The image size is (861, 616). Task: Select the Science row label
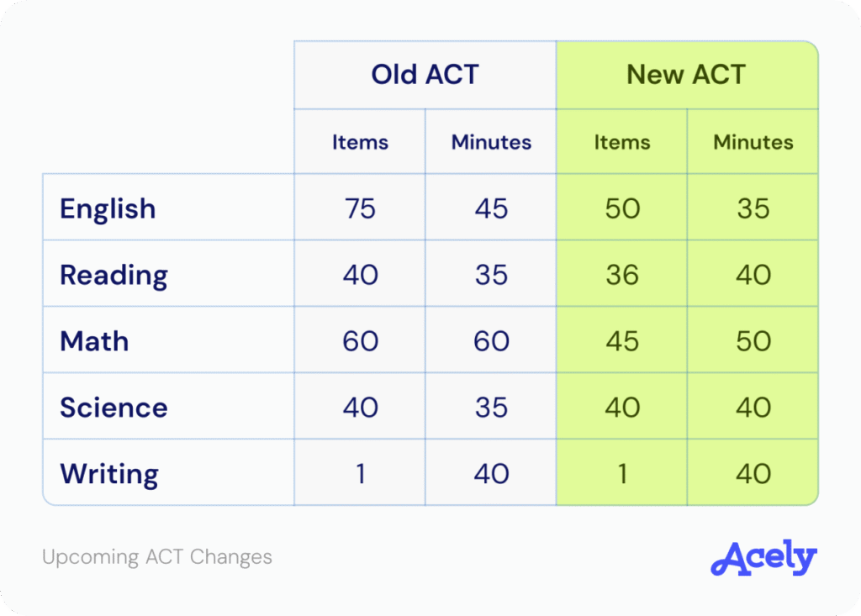114,408
